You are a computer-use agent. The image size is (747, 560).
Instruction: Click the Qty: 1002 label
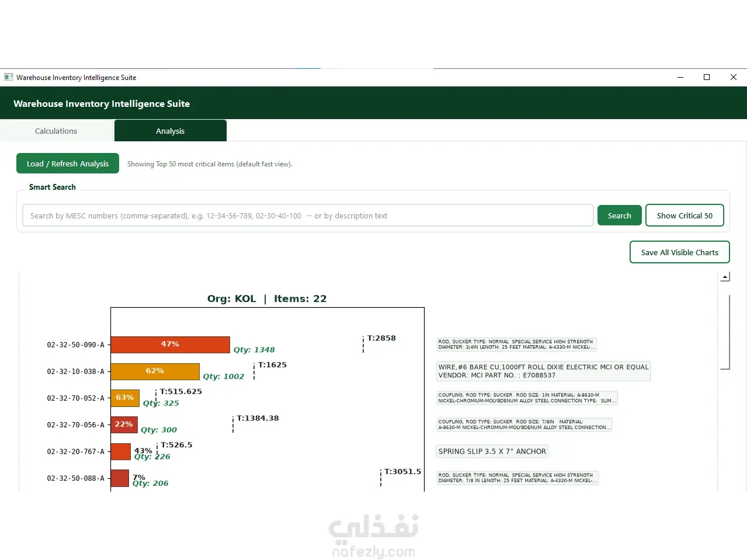(x=224, y=377)
